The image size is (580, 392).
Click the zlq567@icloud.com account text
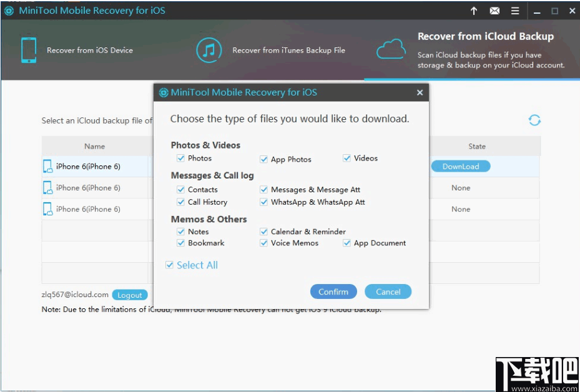(x=75, y=295)
